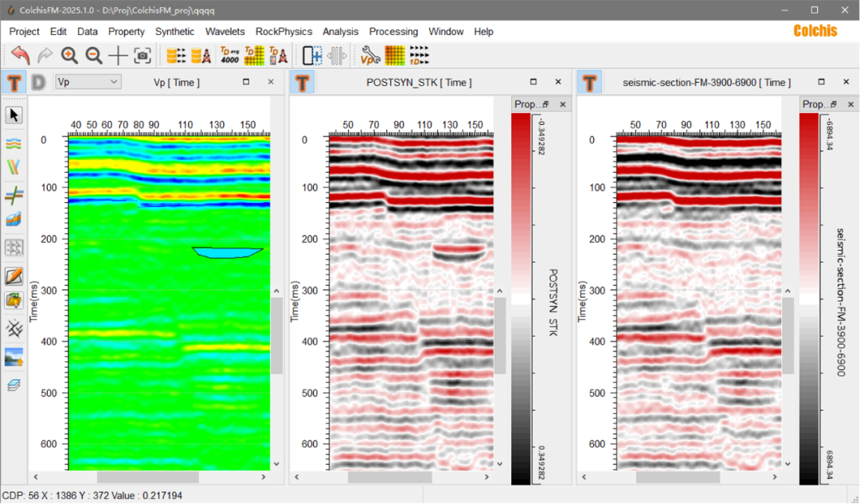This screenshot has height=504, width=860.
Task: Click the undo arrow icon
Action: tap(20, 56)
